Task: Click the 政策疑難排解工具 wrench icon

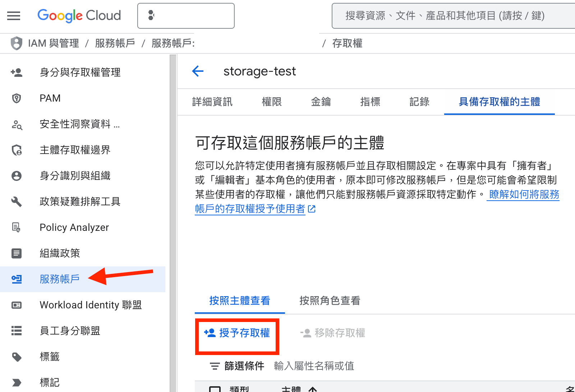Action: 17,202
